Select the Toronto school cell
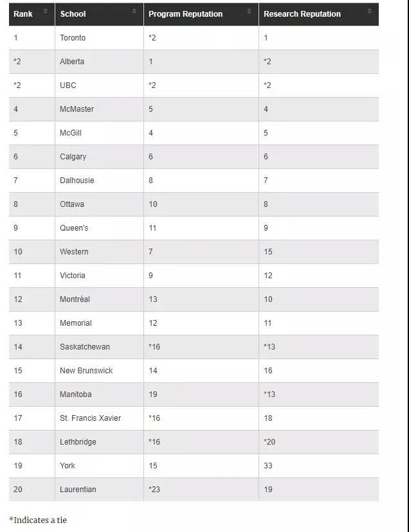 73,38
